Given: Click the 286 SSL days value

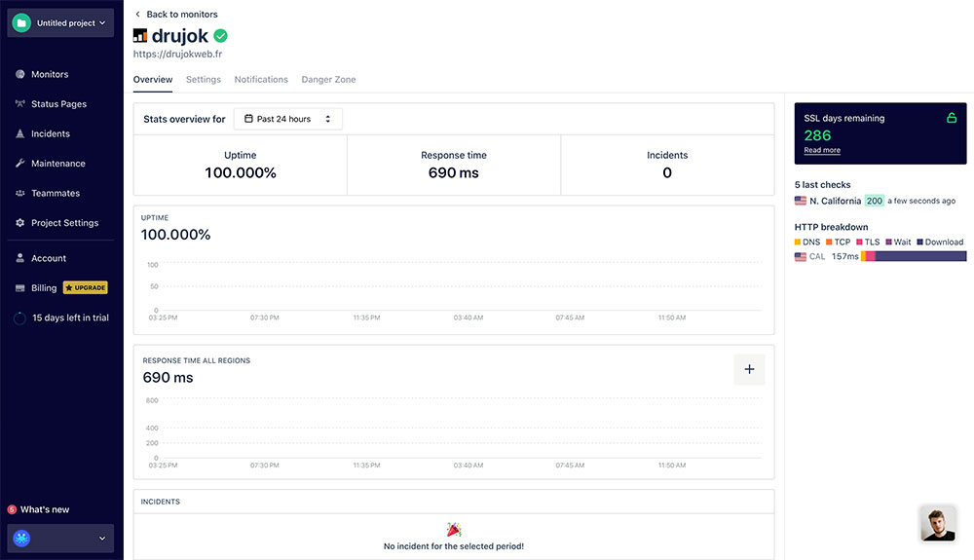Looking at the screenshot, I should click(817, 135).
